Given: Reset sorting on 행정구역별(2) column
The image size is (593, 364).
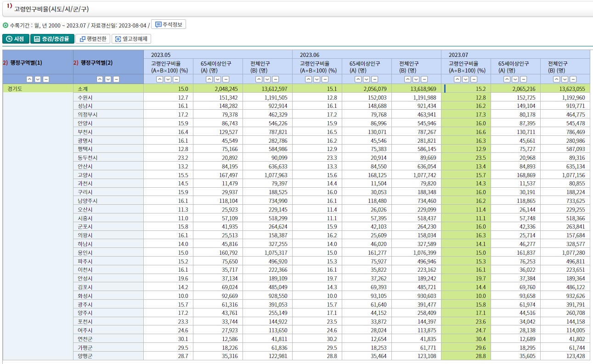Looking at the screenshot, I should pyautogui.click(x=116, y=79).
